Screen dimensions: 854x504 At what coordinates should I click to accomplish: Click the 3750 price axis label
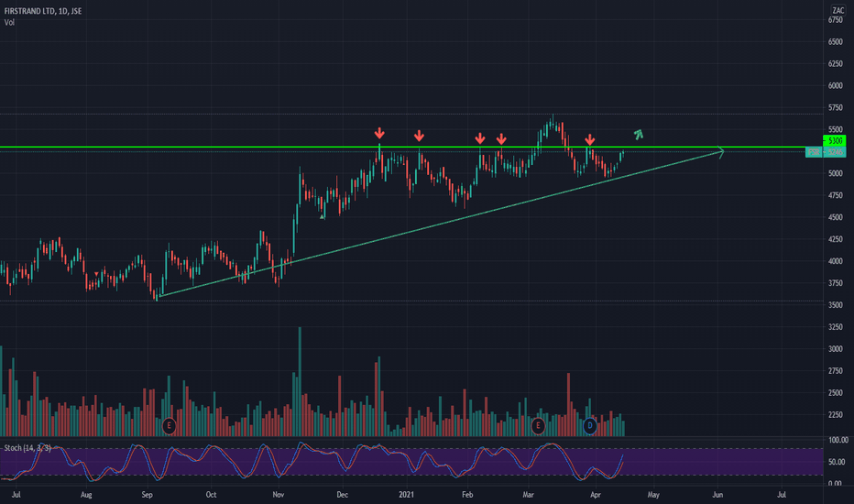click(x=835, y=283)
